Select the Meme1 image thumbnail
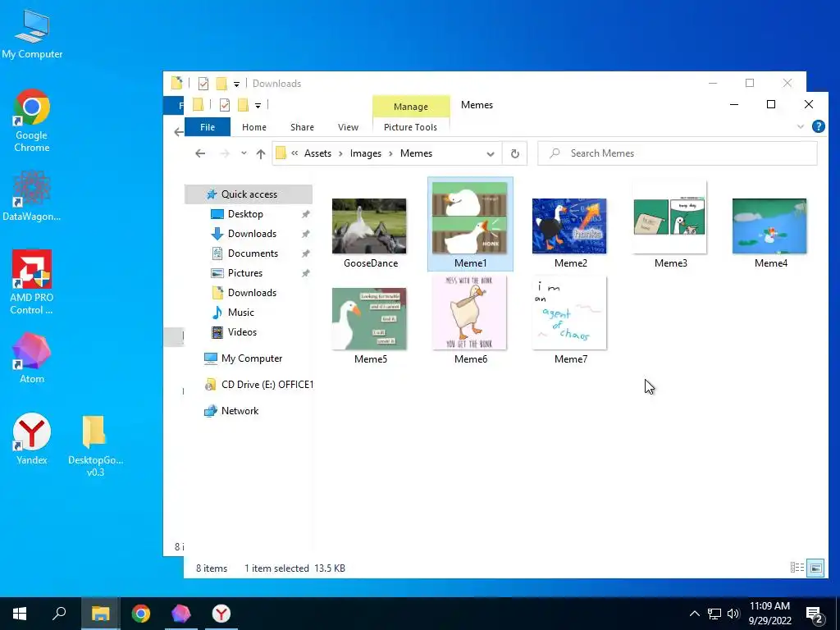 pos(470,218)
